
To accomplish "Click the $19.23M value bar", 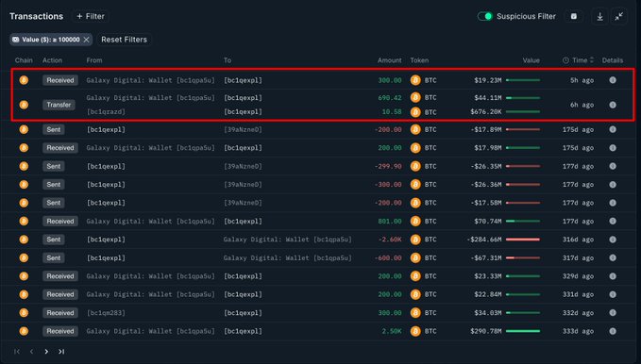I will (523, 80).
